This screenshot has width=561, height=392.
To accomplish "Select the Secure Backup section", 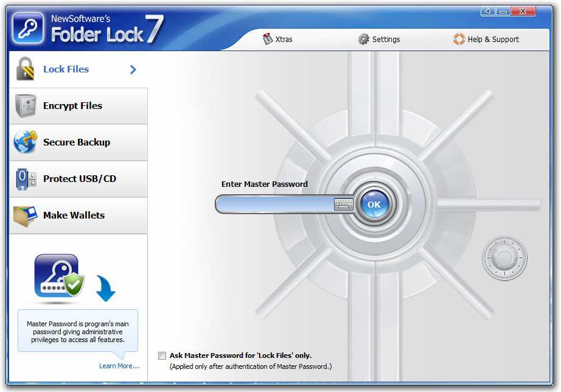I will 78,142.
